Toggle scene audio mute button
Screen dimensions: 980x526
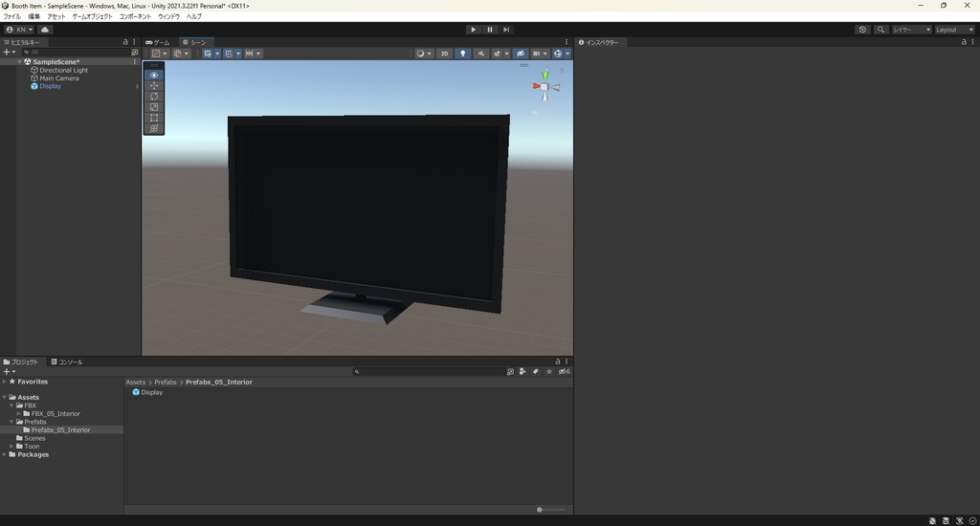[x=480, y=54]
